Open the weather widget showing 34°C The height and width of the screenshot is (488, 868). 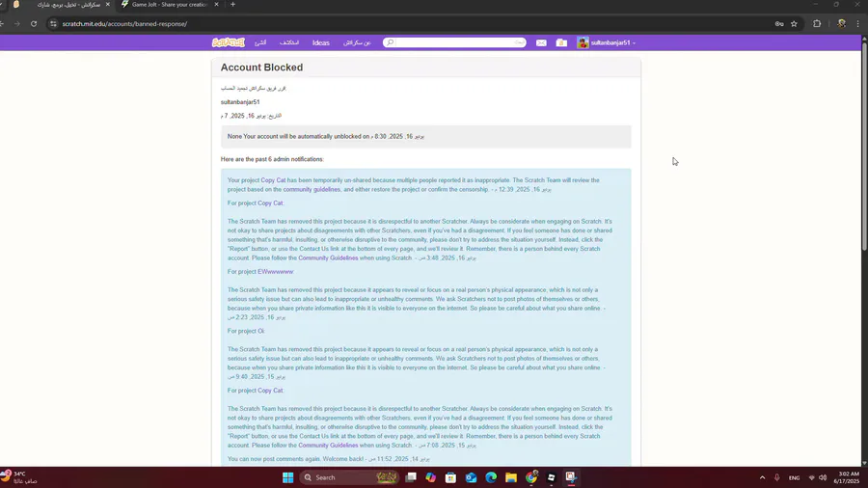point(19,477)
